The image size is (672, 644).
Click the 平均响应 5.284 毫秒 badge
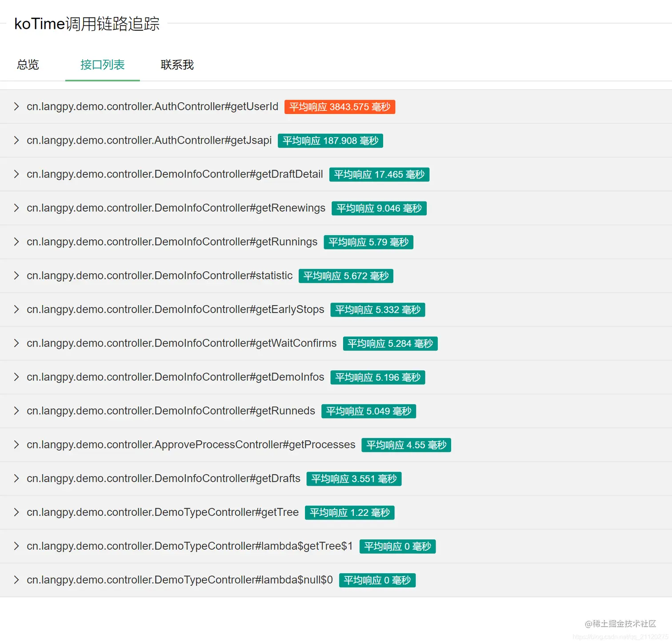point(390,343)
